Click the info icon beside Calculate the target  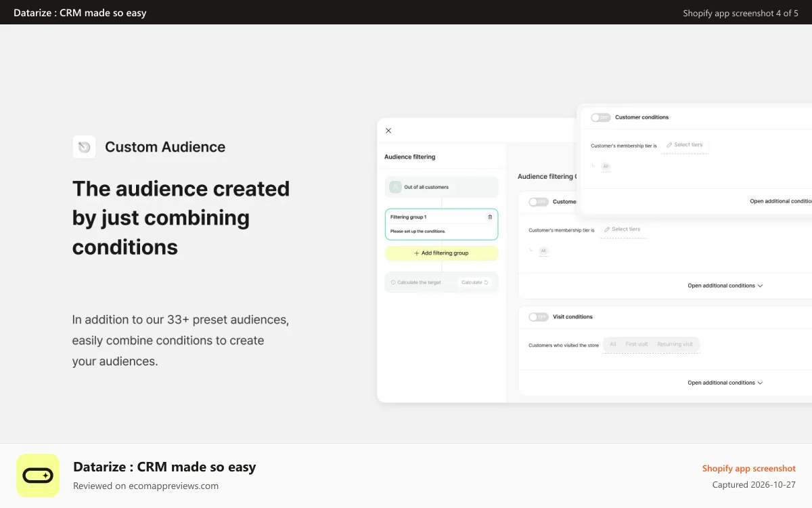[x=393, y=282]
